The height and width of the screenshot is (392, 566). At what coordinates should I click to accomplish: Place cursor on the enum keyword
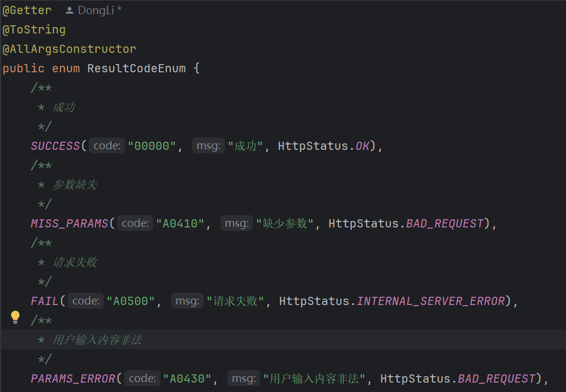tap(66, 68)
